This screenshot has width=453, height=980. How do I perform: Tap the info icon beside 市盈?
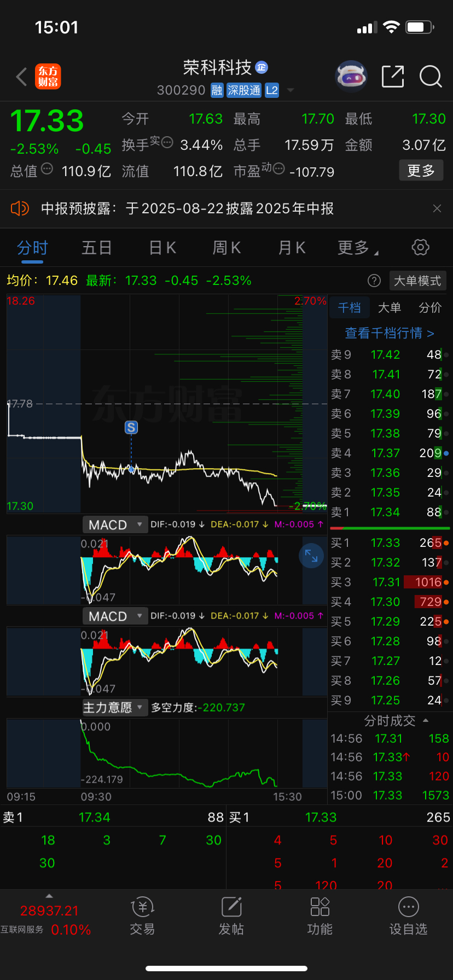278,169
